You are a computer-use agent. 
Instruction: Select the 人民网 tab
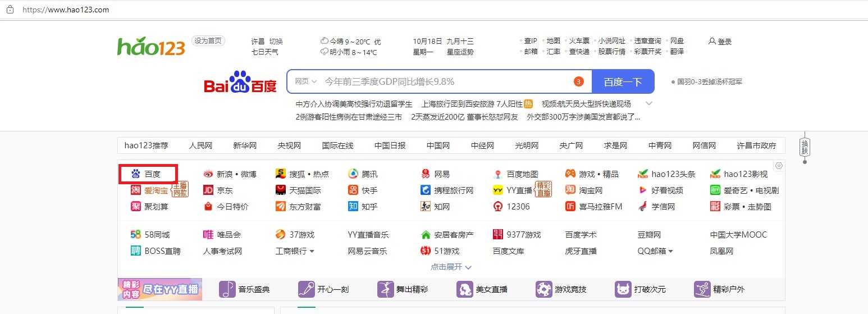(x=200, y=145)
